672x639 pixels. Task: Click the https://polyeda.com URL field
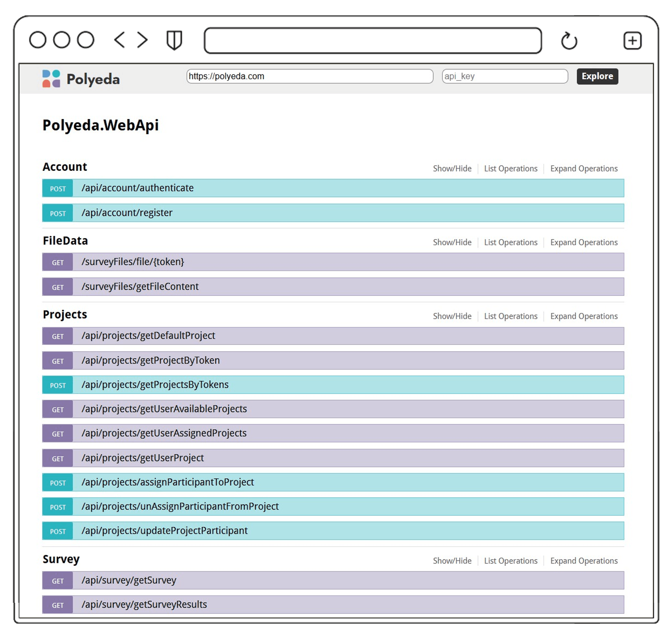coord(310,76)
